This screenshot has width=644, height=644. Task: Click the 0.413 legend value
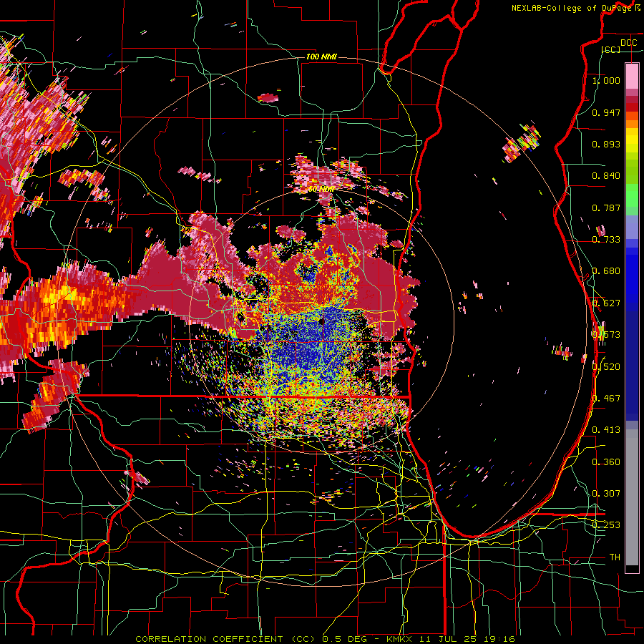click(606, 430)
